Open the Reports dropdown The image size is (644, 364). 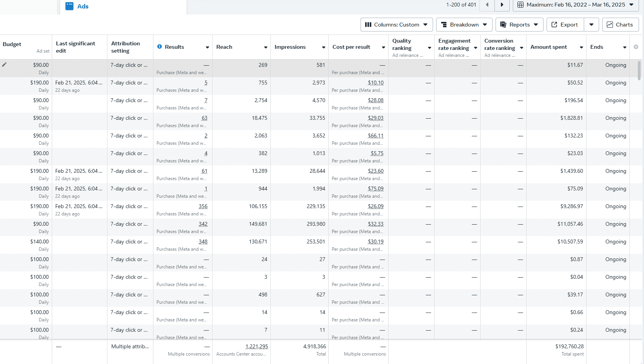519,25
